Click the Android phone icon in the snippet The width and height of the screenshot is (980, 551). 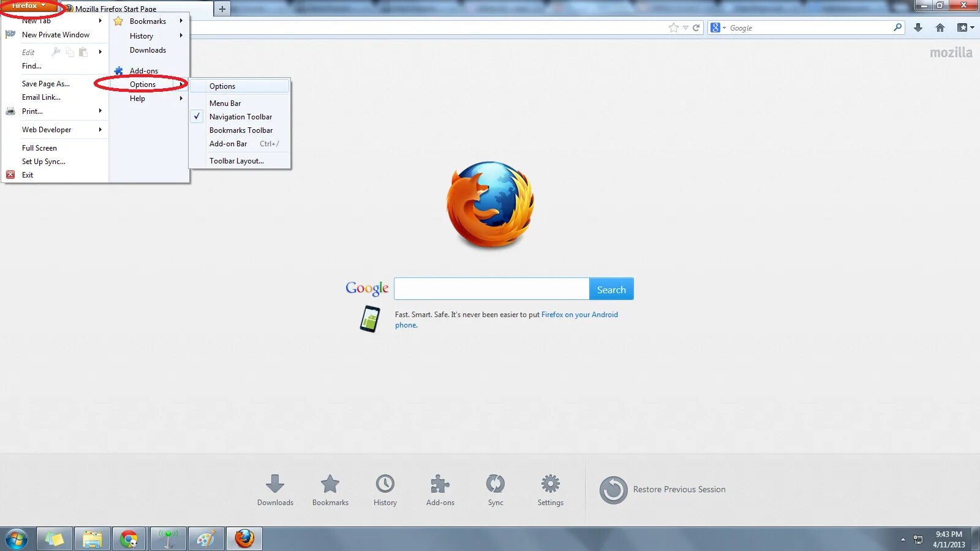tap(369, 319)
